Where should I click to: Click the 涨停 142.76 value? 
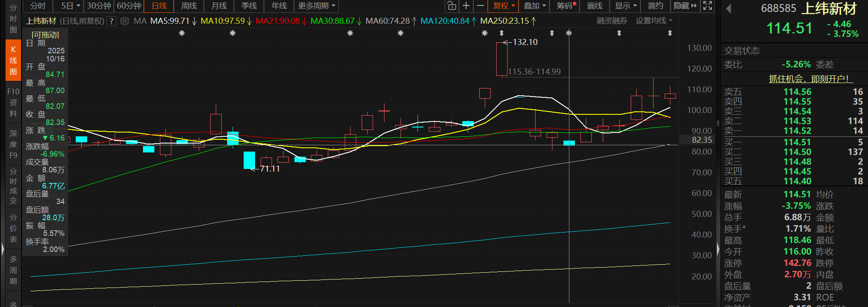click(x=797, y=263)
